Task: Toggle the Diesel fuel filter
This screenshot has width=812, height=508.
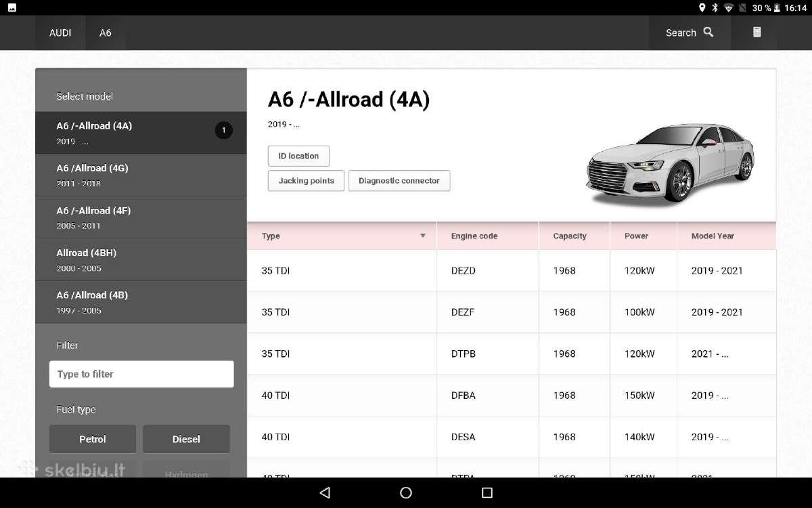Action: tap(186, 439)
